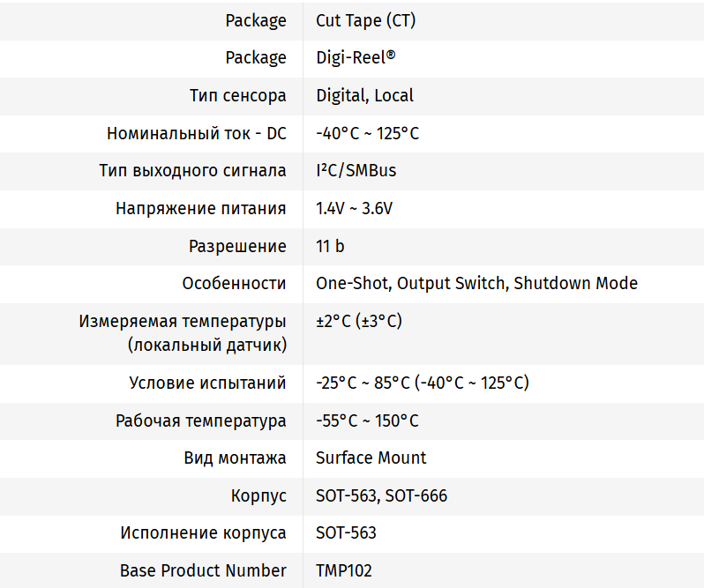Click the SOT-563, SOT-666 case value
This screenshot has width=704, height=588.
pyautogui.click(x=381, y=495)
